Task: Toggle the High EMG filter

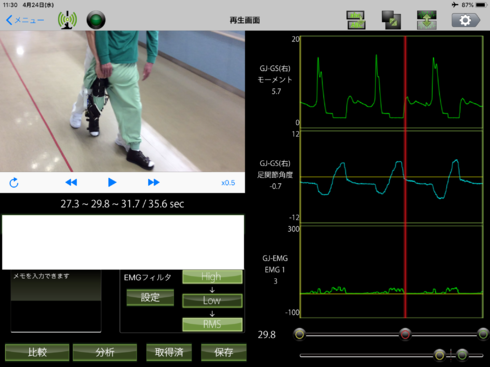Action: tap(212, 277)
